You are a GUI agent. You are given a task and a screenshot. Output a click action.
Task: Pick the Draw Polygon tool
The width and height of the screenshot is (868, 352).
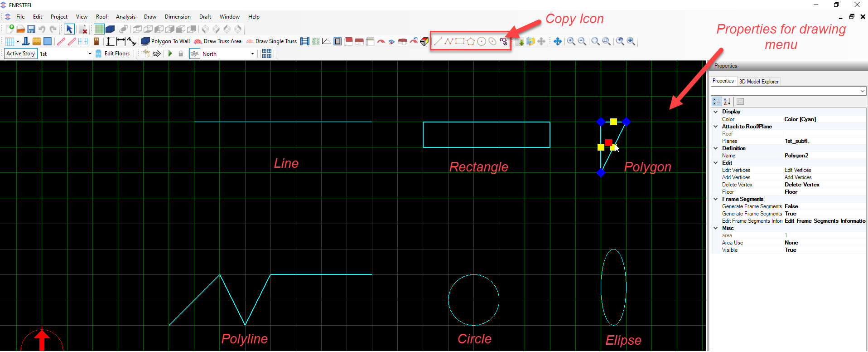tap(471, 41)
